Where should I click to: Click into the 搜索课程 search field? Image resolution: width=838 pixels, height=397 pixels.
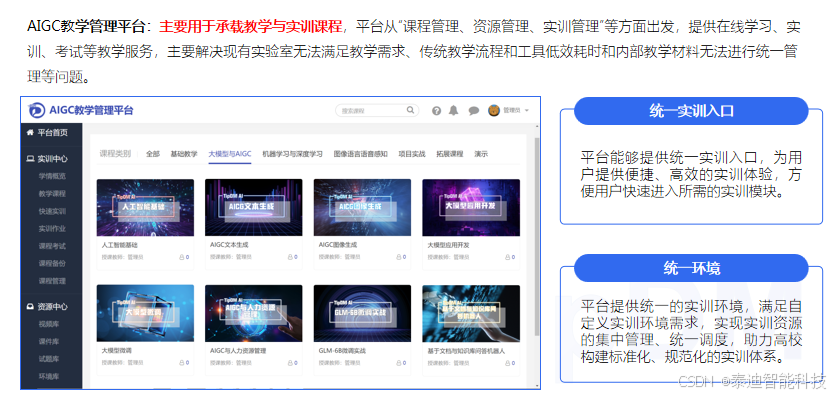[377, 111]
